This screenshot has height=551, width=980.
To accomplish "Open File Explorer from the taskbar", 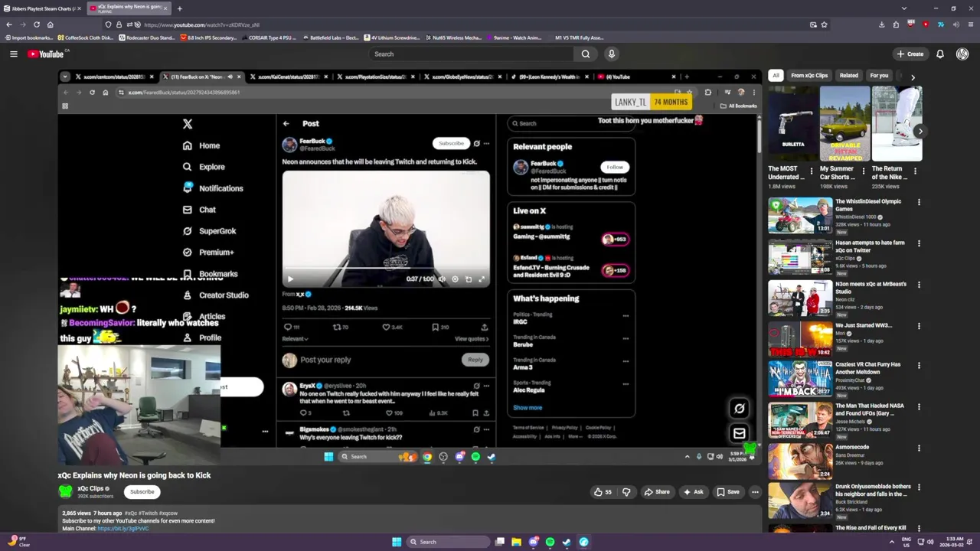I will coord(516,542).
